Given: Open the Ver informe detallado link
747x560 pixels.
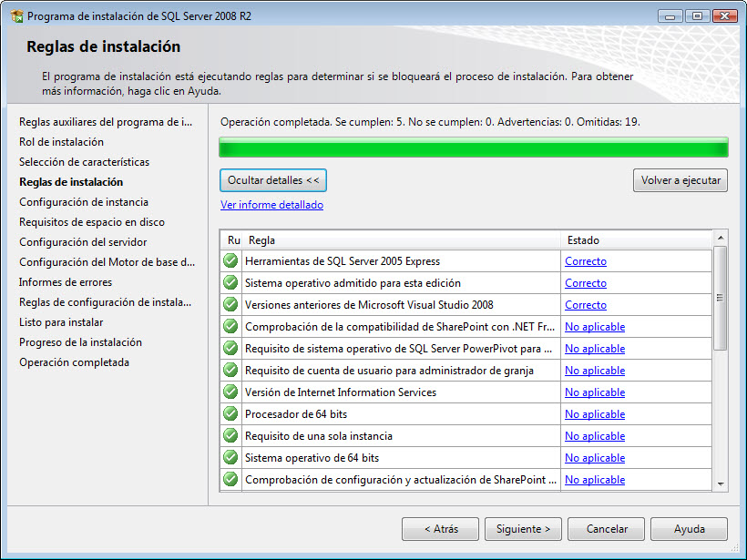Looking at the screenshot, I should (x=271, y=205).
